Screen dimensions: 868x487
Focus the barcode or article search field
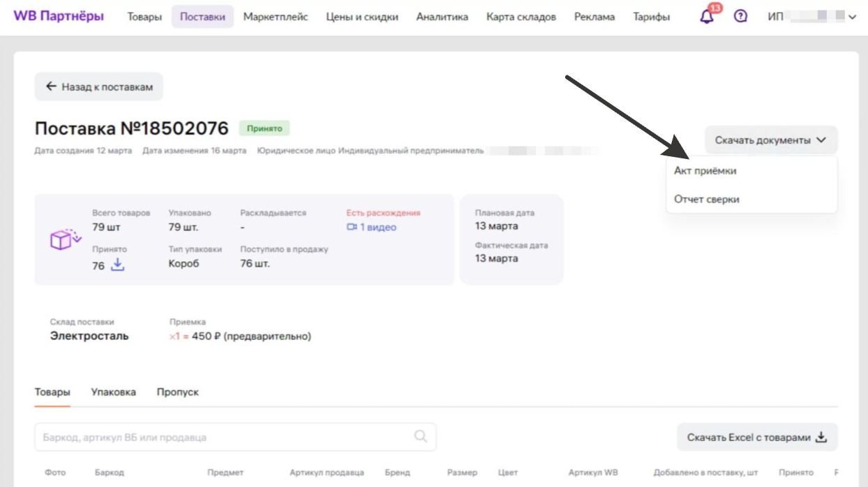click(x=235, y=437)
